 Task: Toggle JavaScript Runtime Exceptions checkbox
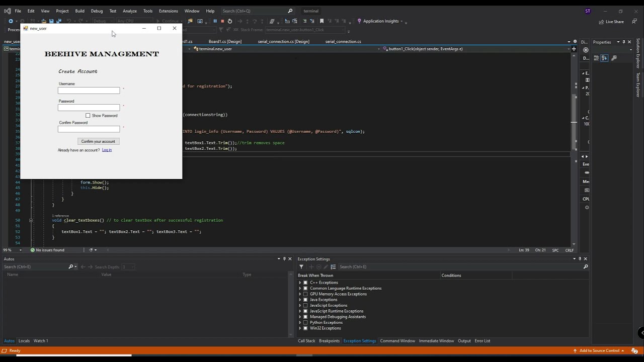[305, 311]
